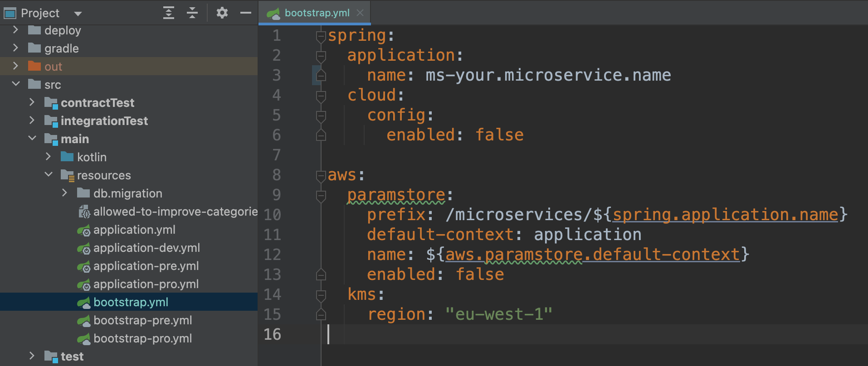Click line number 16 in gutter
The image size is (868, 366).
272,334
